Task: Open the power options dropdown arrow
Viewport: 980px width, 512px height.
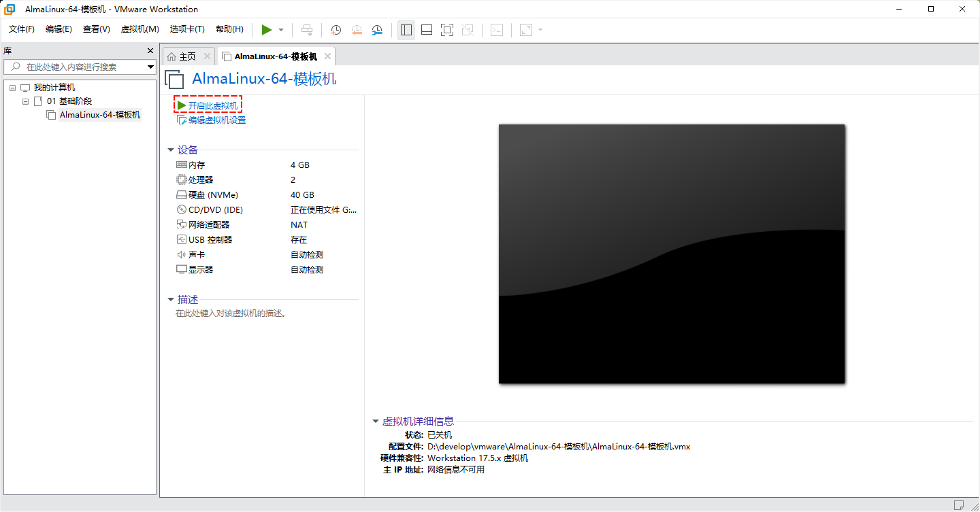Action: (281, 30)
